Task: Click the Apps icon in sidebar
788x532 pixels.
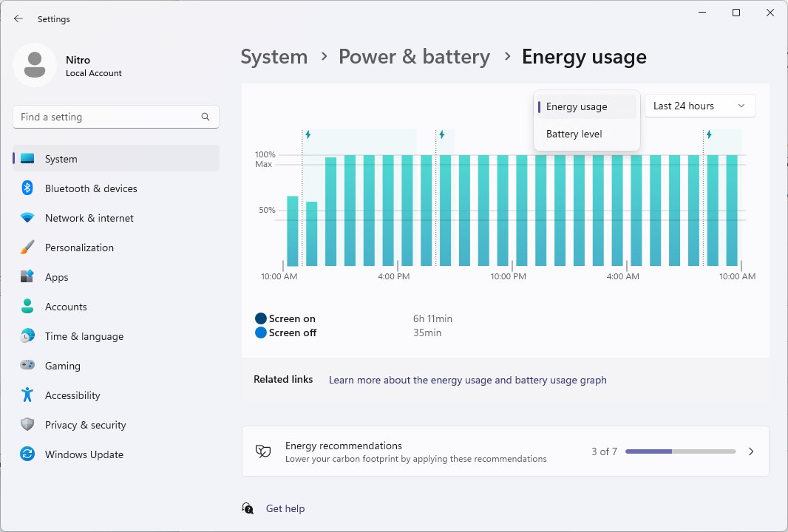Action: click(x=27, y=276)
